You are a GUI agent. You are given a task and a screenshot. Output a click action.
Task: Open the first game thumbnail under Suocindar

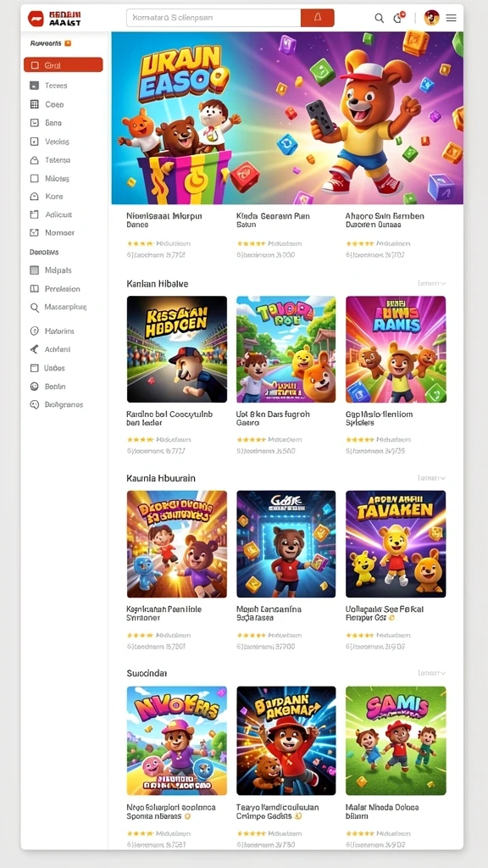(x=177, y=741)
